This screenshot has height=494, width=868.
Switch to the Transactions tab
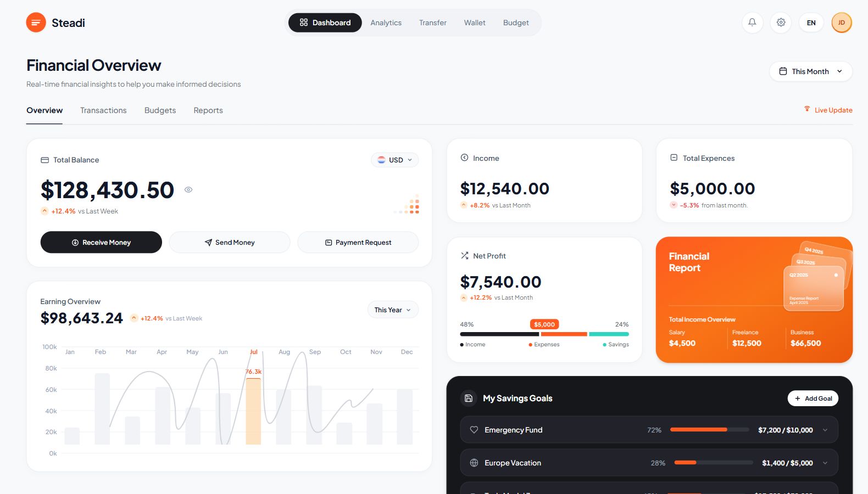(x=103, y=110)
